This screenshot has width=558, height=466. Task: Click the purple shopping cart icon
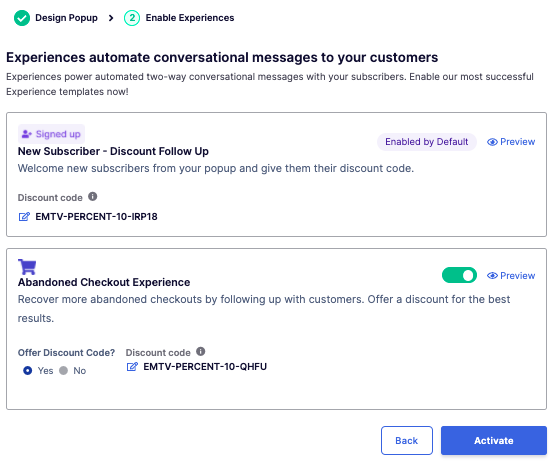(x=27, y=267)
